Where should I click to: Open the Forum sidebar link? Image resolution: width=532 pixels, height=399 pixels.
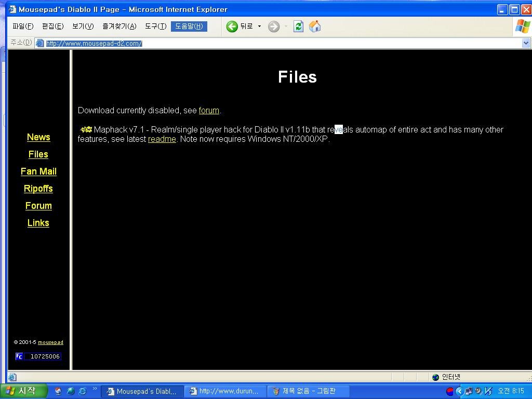38,206
